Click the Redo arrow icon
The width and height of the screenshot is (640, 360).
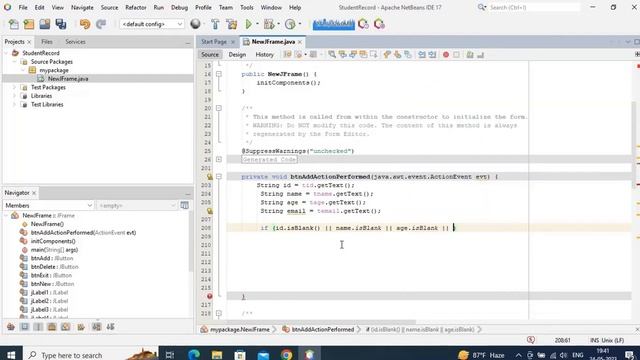pos(101,24)
